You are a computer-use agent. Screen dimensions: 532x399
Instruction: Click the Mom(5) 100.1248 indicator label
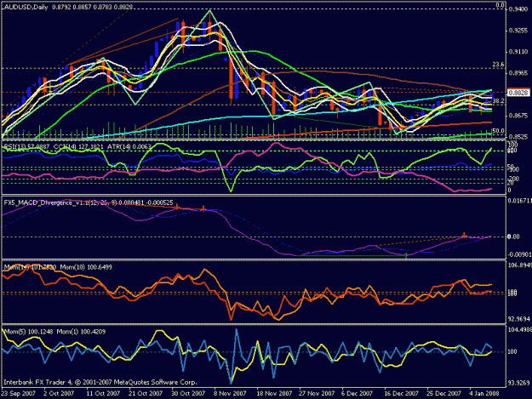coord(28,332)
